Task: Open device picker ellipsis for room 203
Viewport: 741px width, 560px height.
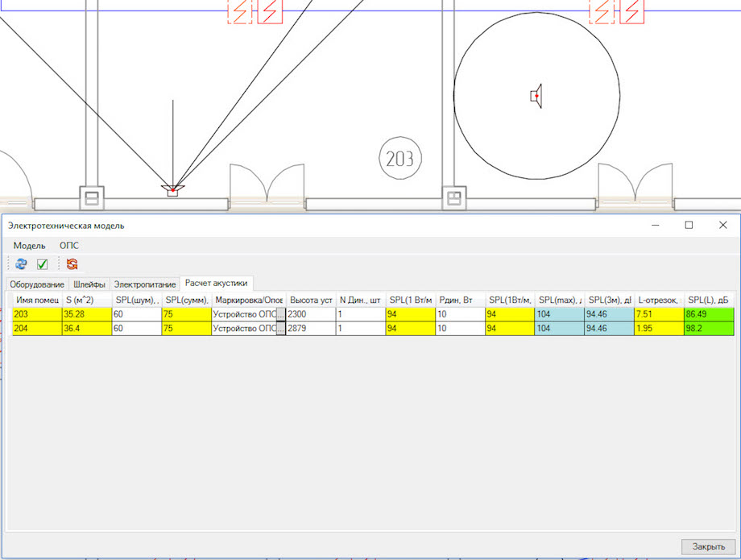Action: (280, 314)
